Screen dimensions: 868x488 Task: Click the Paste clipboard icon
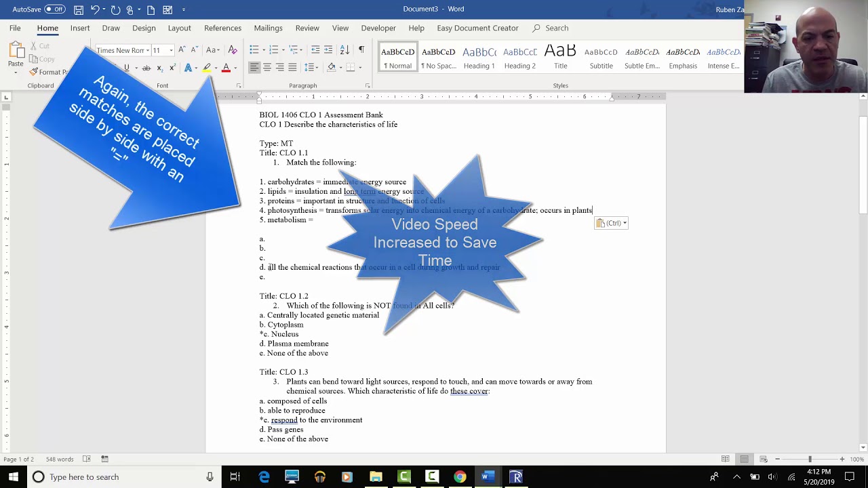point(16,50)
